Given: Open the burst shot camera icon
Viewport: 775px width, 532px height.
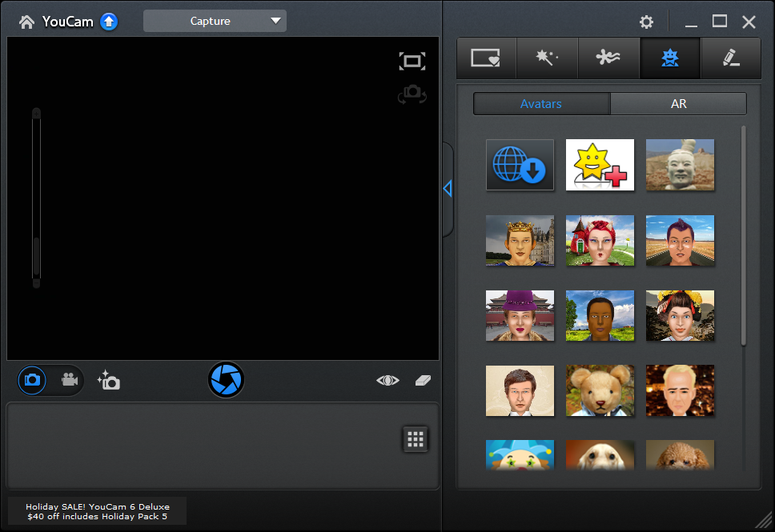Looking at the screenshot, I should pyautogui.click(x=108, y=380).
